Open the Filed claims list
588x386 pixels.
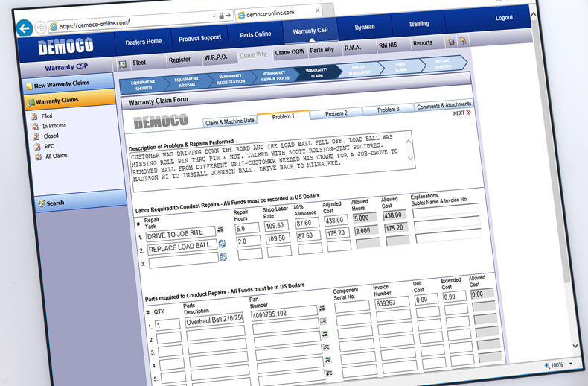pyautogui.click(x=46, y=116)
